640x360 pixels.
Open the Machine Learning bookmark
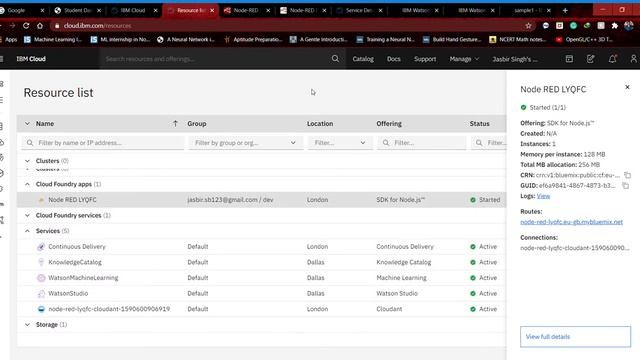[x=53, y=40]
